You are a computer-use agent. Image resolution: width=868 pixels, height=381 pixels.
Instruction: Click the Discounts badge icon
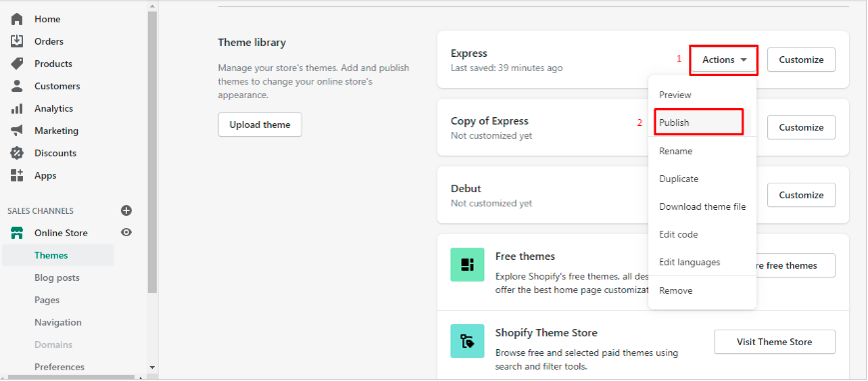point(17,153)
